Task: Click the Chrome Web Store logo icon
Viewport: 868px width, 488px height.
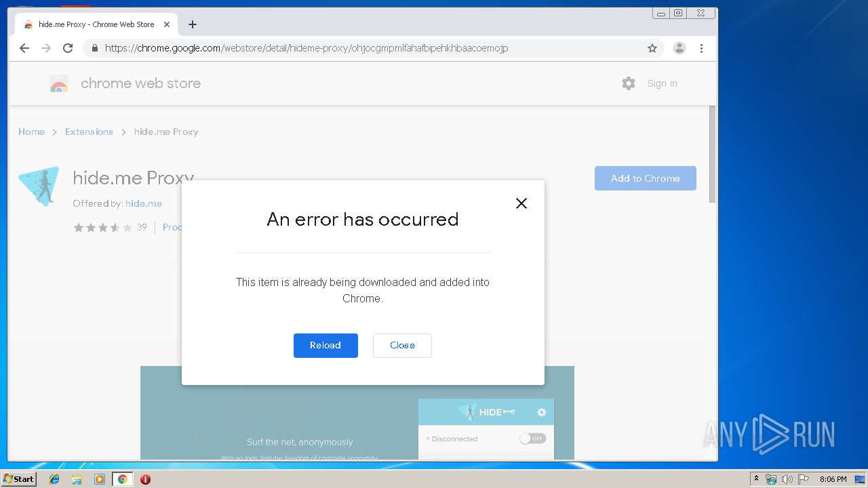Action: 59,83
